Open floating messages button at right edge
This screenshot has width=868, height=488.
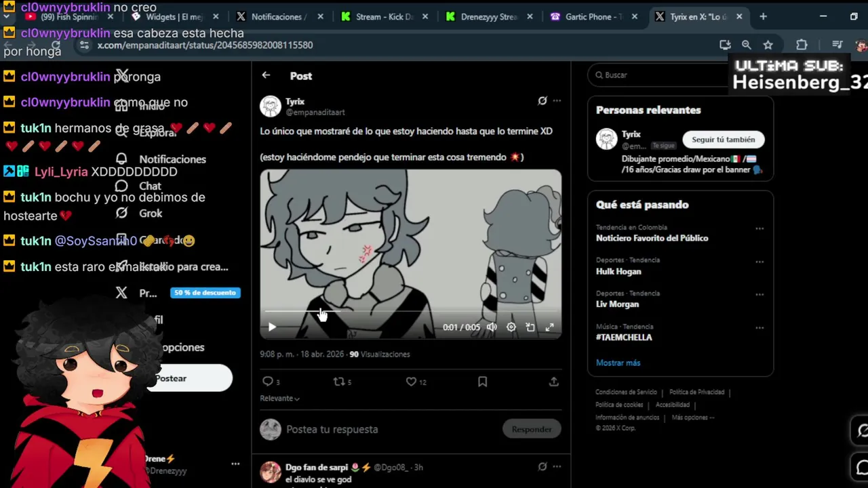tap(862, 468)
